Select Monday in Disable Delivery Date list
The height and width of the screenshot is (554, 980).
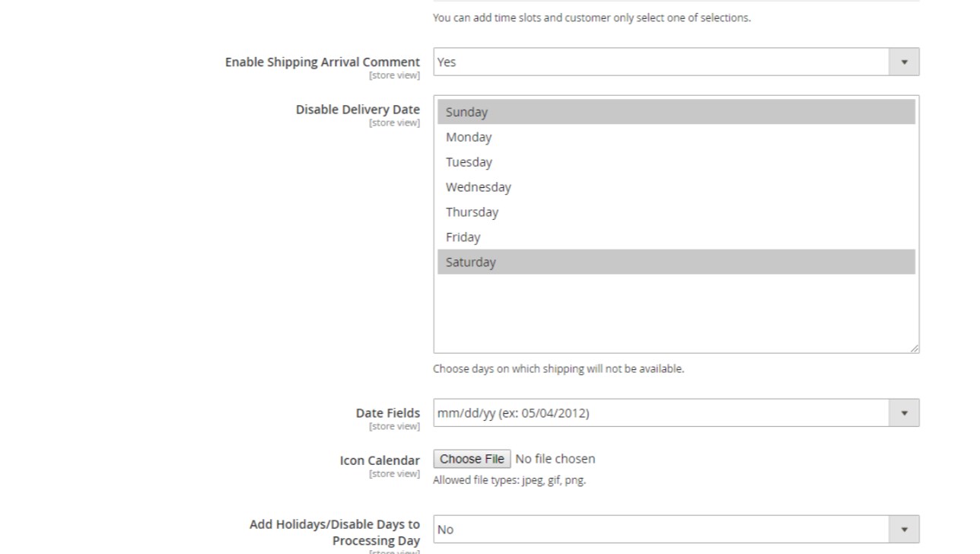pyautogui.click(x=469, y=137)
